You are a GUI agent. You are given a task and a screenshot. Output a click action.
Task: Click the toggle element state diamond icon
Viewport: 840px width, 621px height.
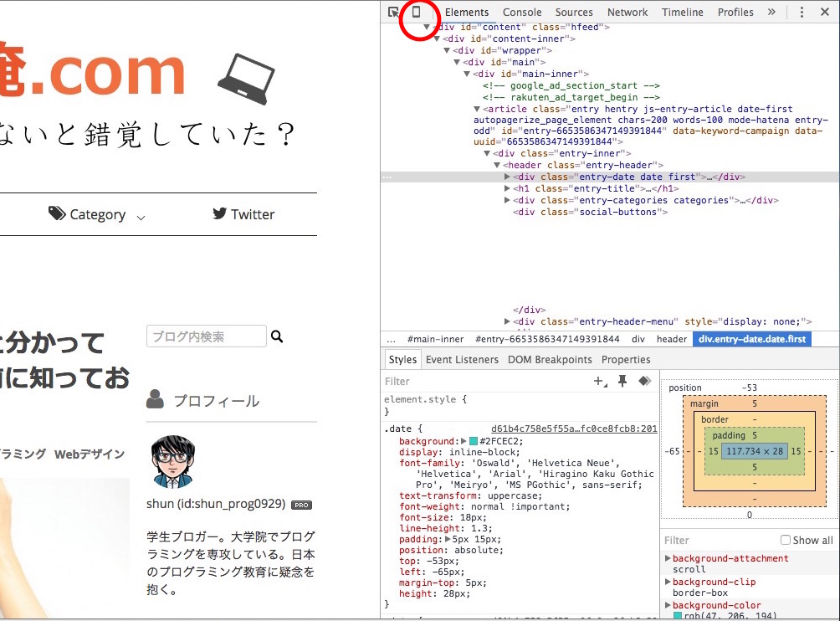click(x=643, y=381)
